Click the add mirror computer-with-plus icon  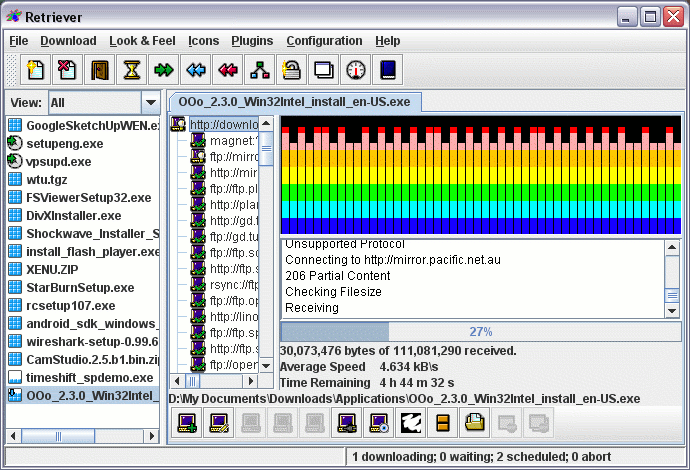coord(187,423)
